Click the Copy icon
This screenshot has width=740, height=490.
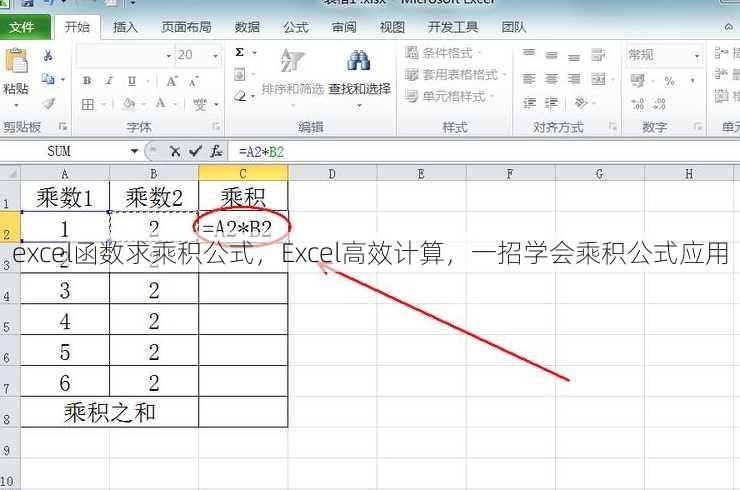pos(48,79)
